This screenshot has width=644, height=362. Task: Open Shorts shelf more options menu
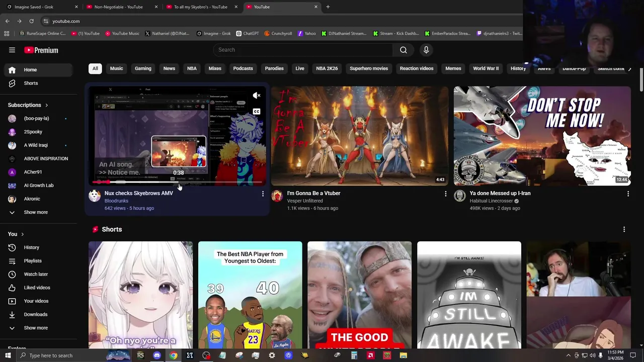pyautogui.click(x=624, y=229)
